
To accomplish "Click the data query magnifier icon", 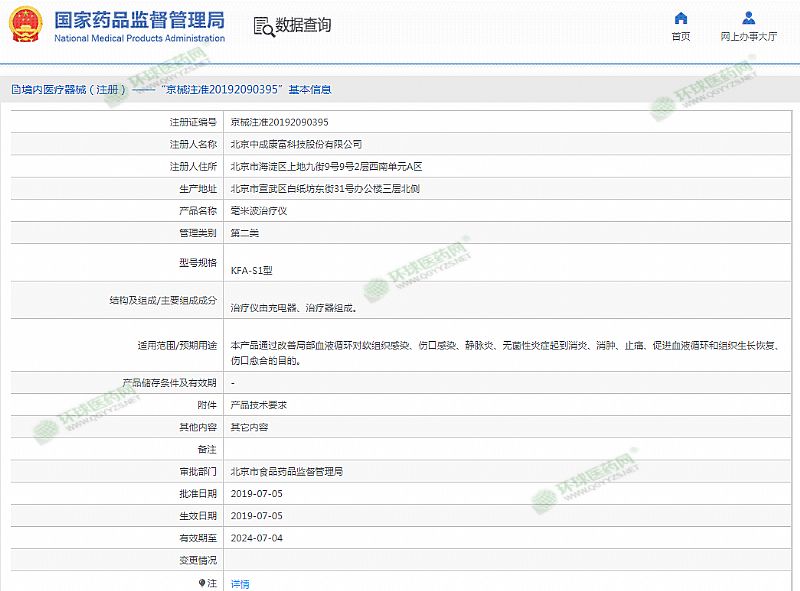I will [262, 26].
